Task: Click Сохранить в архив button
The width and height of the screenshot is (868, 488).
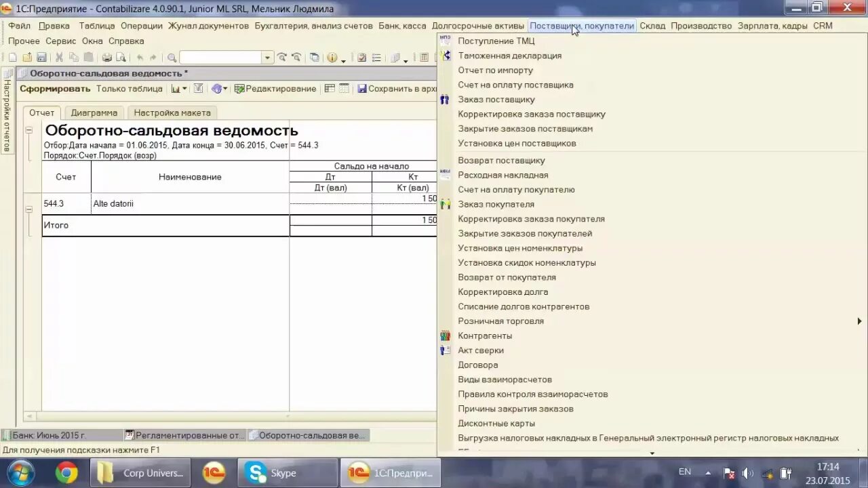Action: 397,89
